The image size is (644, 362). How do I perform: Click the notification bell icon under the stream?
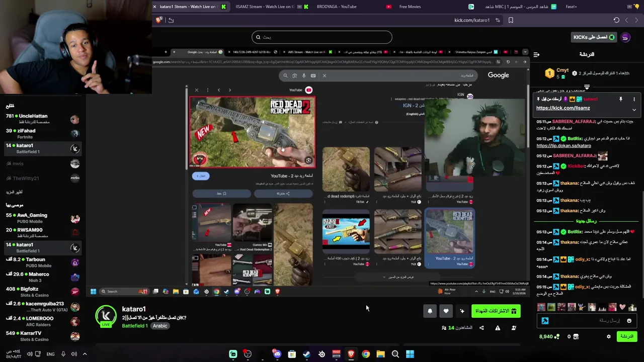(x=430, y=311)
